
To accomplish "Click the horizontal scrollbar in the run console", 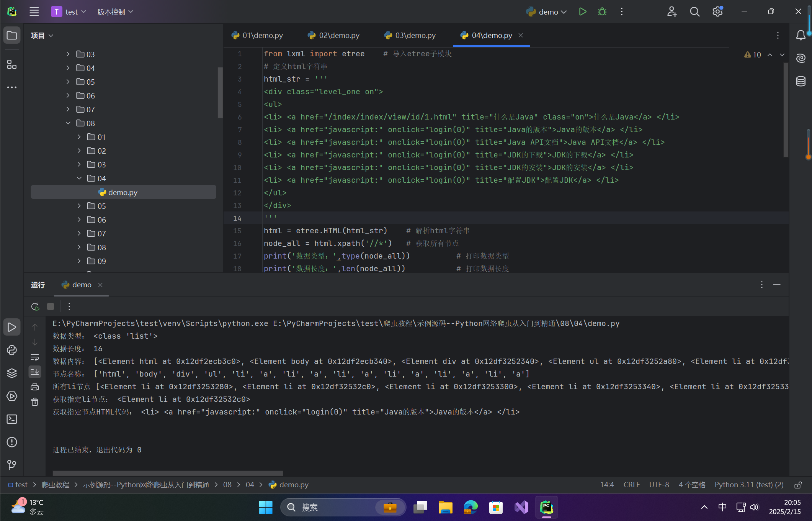I will [168, 473].
